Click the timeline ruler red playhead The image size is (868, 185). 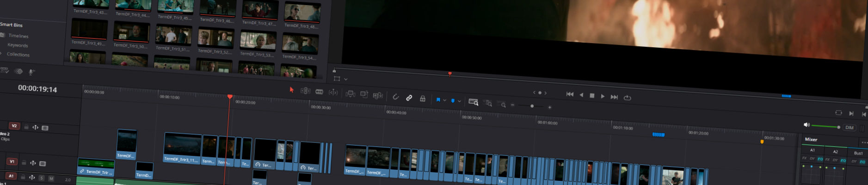click(x=230, y=96)
